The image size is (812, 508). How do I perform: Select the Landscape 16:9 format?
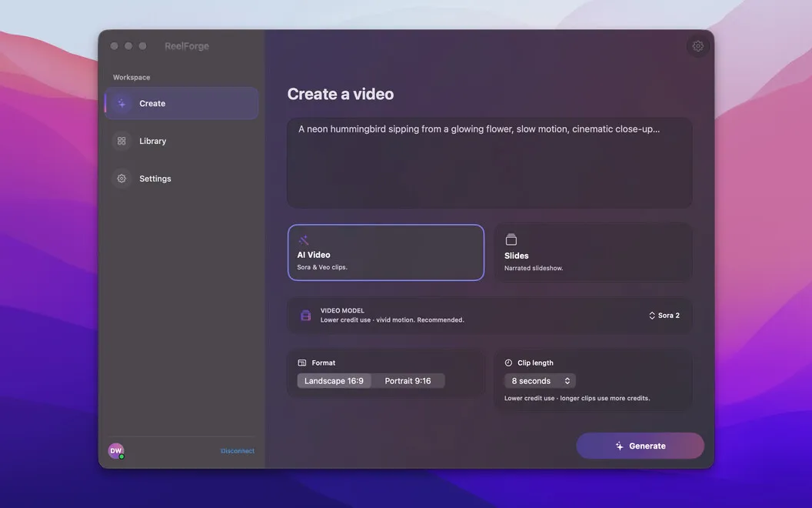(x=334, y=381)
